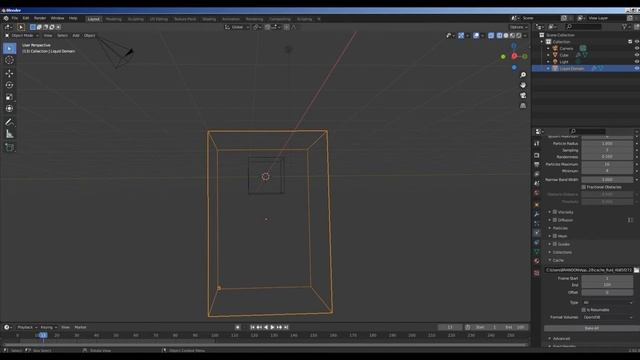
Task: Jump to the first frame
Action: pos(252,327)
